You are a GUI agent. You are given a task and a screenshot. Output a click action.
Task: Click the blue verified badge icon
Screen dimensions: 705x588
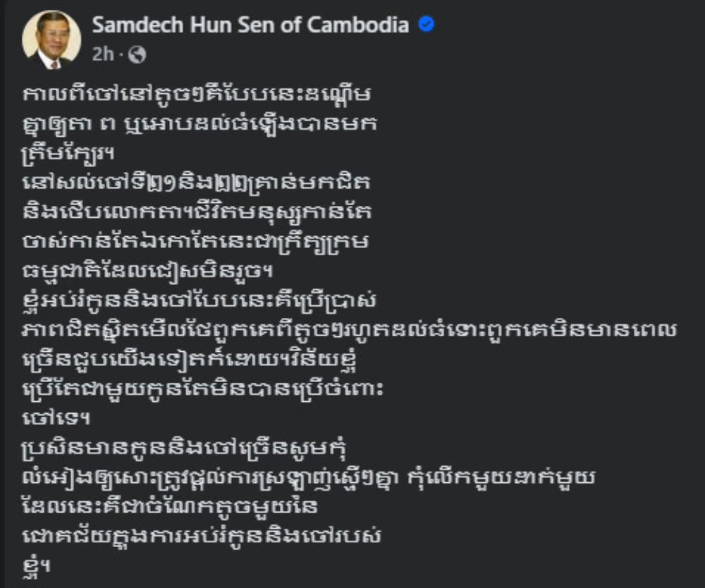[427, 24]
